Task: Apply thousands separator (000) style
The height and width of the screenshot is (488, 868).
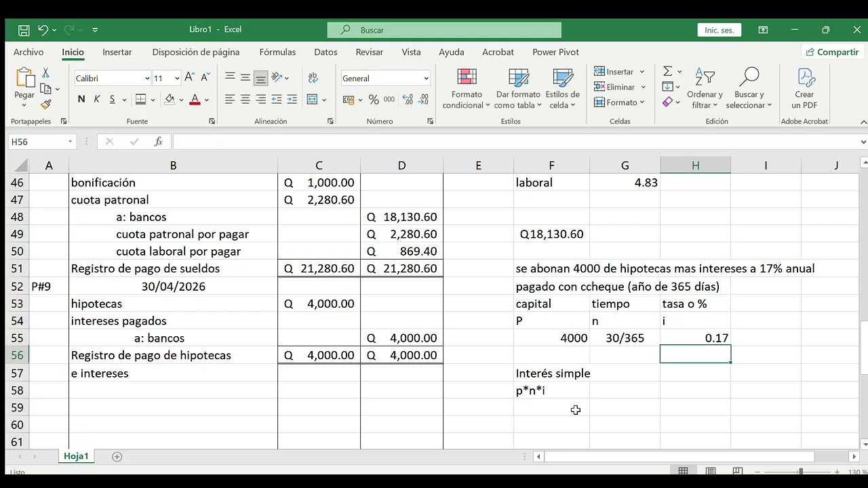Action: click(x=389, y=100)
